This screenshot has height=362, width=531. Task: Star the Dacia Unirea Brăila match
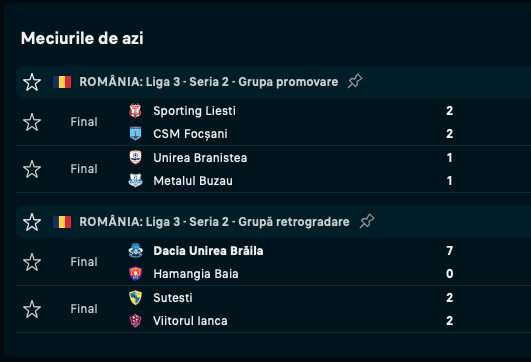(32, 262)
